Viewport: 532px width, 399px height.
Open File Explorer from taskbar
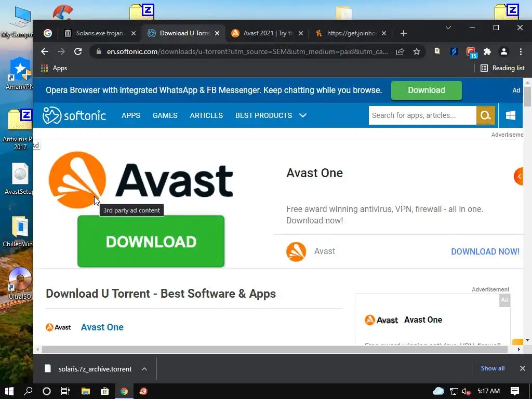coord(86,391)
